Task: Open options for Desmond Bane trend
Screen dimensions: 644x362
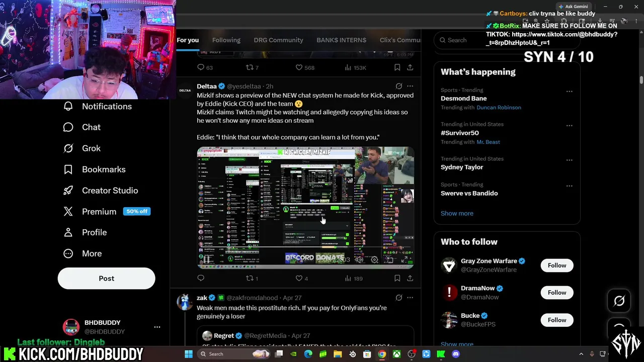Action: click(569, 92)
